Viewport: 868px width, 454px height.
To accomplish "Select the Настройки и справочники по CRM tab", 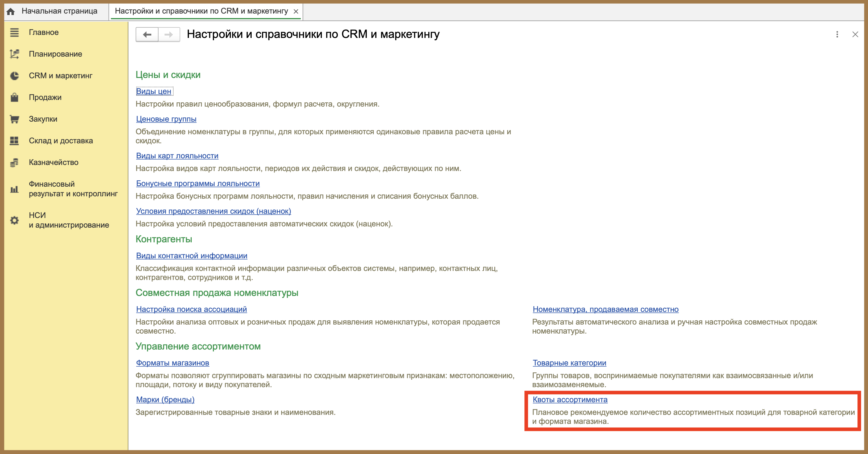I will point(201,11).
